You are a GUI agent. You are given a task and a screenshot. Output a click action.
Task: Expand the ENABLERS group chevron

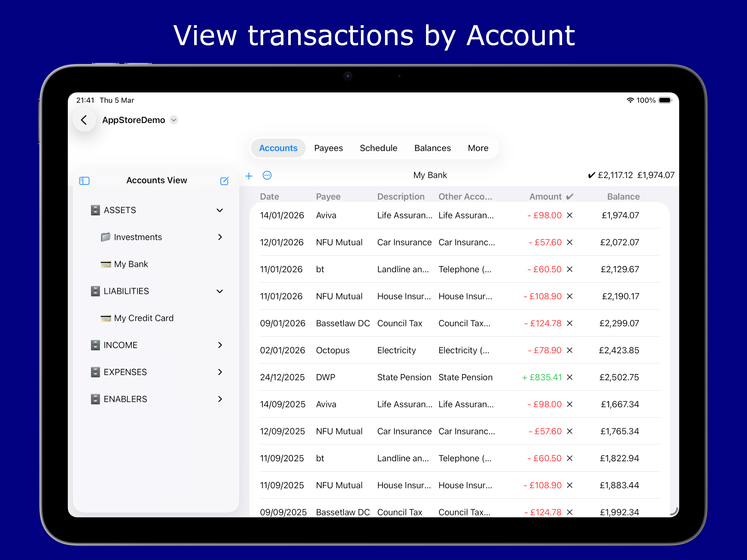(220, 399)
